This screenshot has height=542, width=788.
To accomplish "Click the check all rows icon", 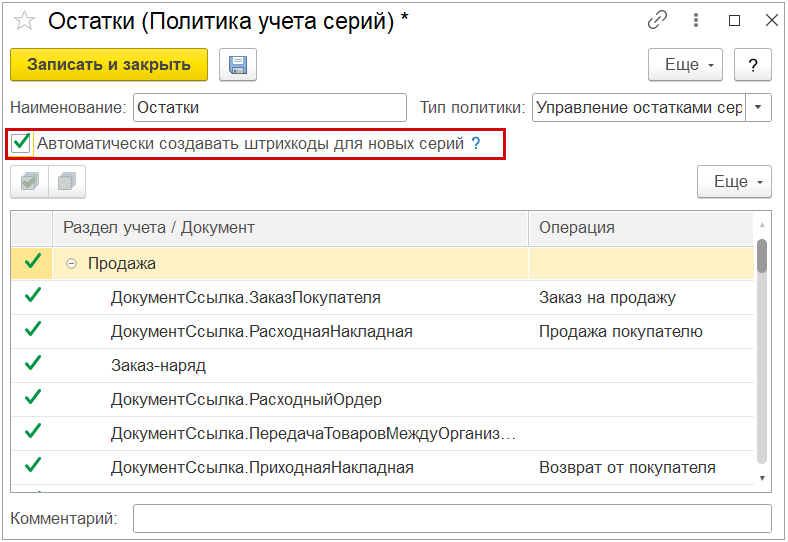I will coord(29,182).
